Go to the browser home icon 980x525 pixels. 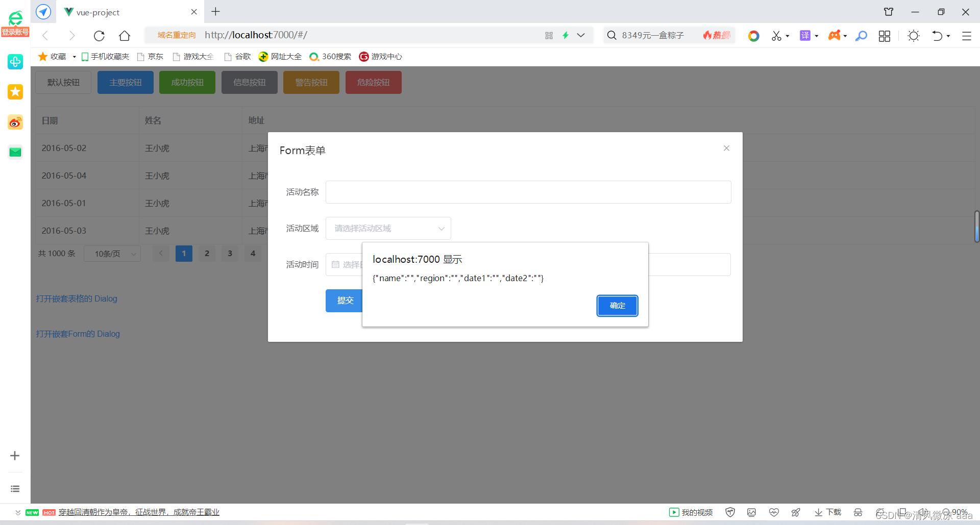(125, 35)
